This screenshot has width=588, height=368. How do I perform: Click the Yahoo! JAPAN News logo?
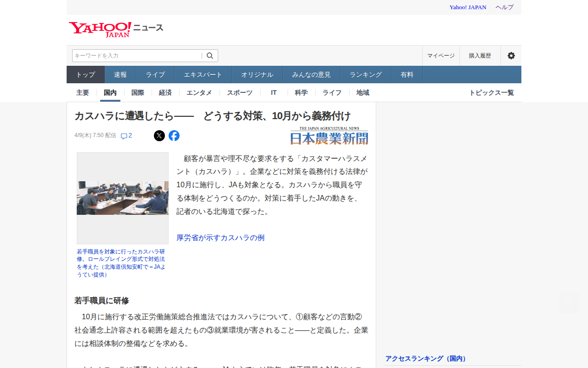(x=116, y=29)
